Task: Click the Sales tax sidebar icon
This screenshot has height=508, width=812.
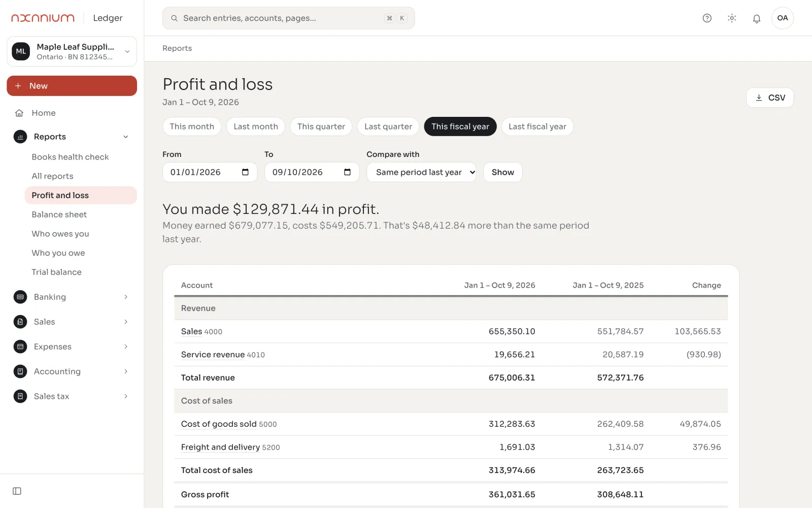Action: (20, 396)
